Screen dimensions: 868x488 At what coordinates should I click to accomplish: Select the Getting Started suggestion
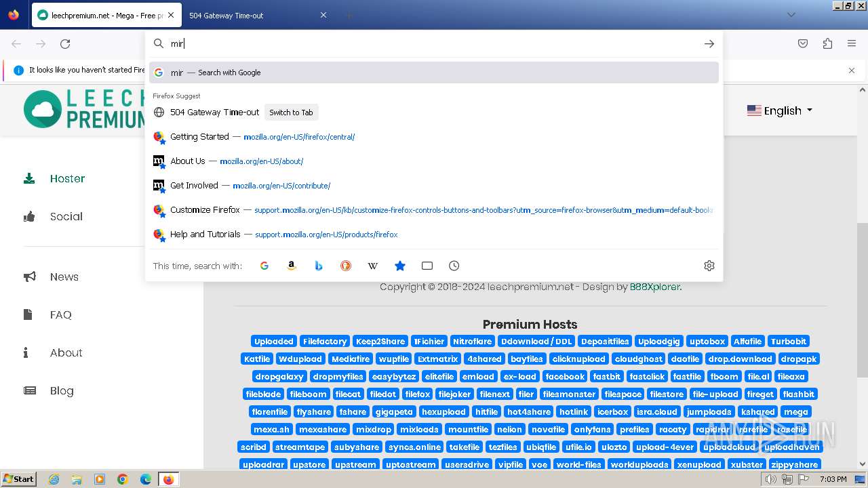[x=434, y=137]
